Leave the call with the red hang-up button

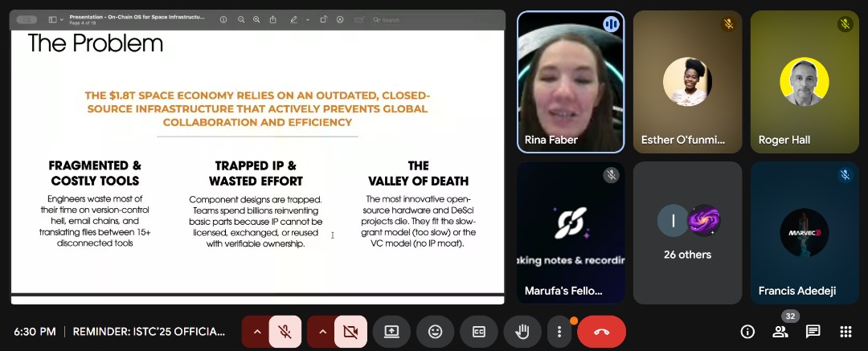coord(602,332)
